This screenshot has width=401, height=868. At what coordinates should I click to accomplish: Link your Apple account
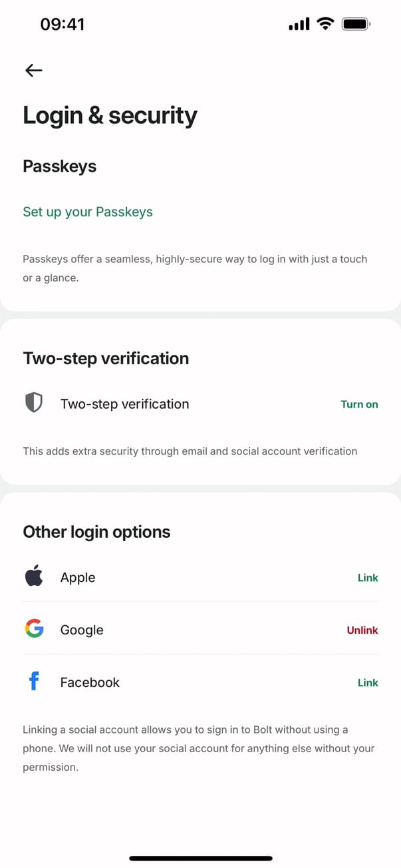(368, 578)
